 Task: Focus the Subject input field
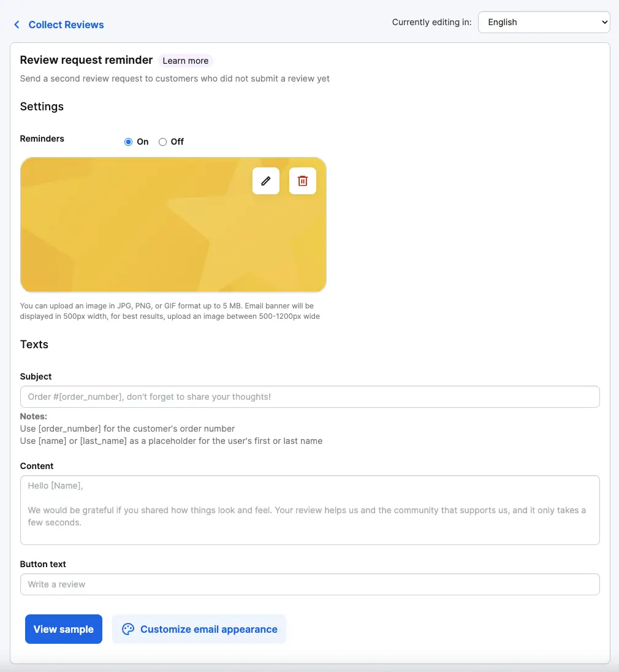[309, 397]
